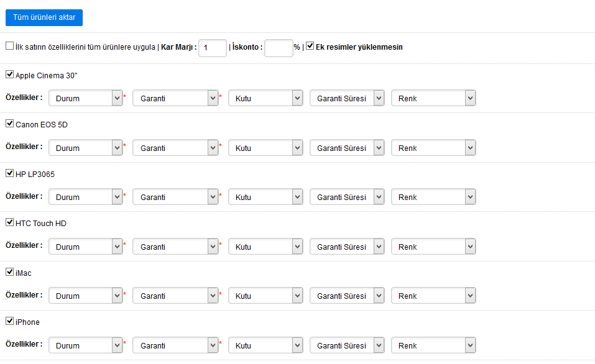Expand Renk dropdown in the iMac row
Screen dimensions: 595x364
click(x=433, y=296)
